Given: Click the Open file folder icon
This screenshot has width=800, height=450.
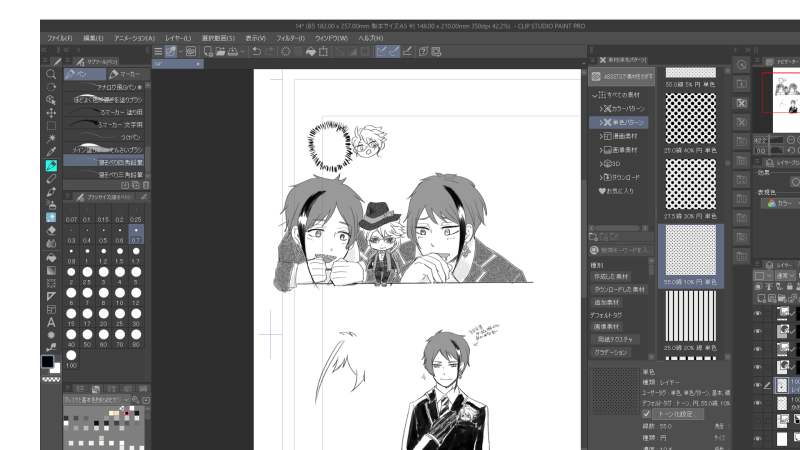Looking at the screenshot, I should coord(220,51).
